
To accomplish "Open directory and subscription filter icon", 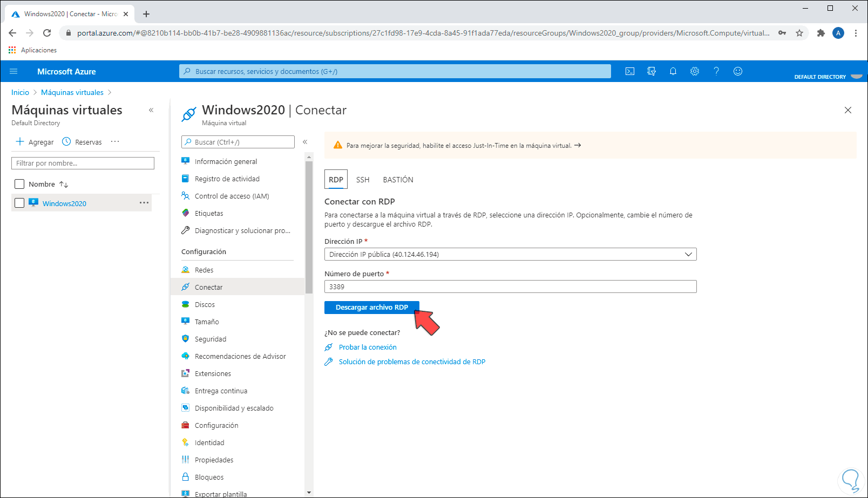I will pos(652,71).
